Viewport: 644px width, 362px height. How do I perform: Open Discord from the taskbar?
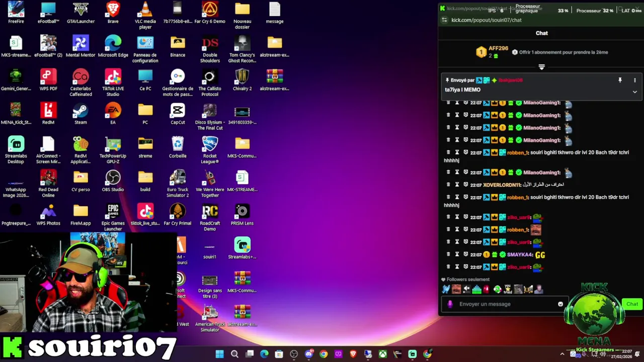click(309, 354)
